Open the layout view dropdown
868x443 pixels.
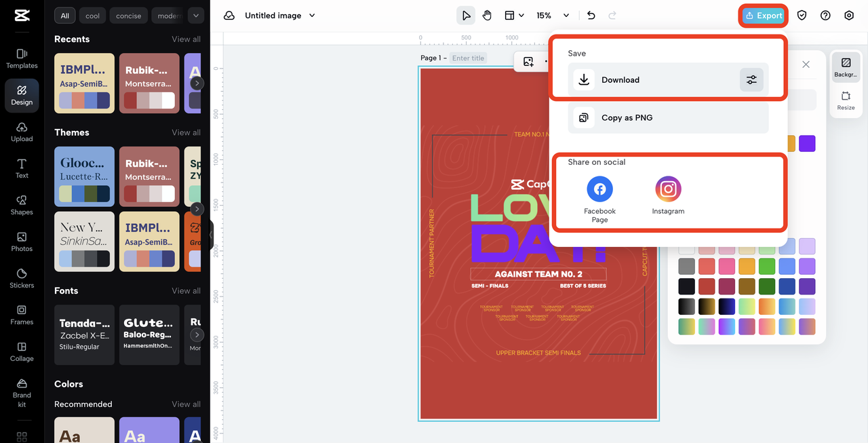click(514, 16)
